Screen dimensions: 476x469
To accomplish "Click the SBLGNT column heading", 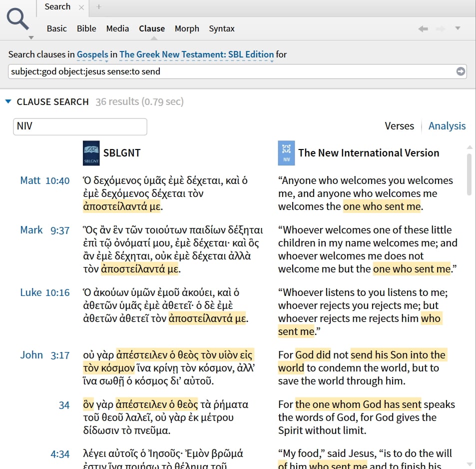I will coord(122,152).
